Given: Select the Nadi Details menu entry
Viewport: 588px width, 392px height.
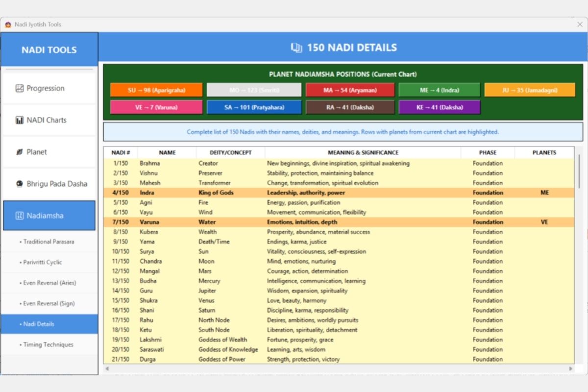Looking at the screenshot, I should coord(49,324).
